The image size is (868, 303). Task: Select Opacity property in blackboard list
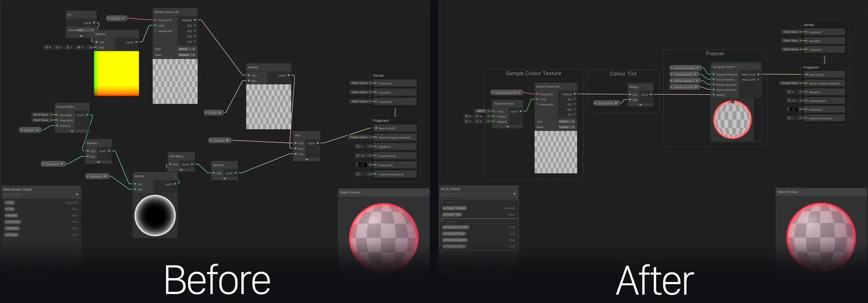pyautogui.click(x=12, y=228)
